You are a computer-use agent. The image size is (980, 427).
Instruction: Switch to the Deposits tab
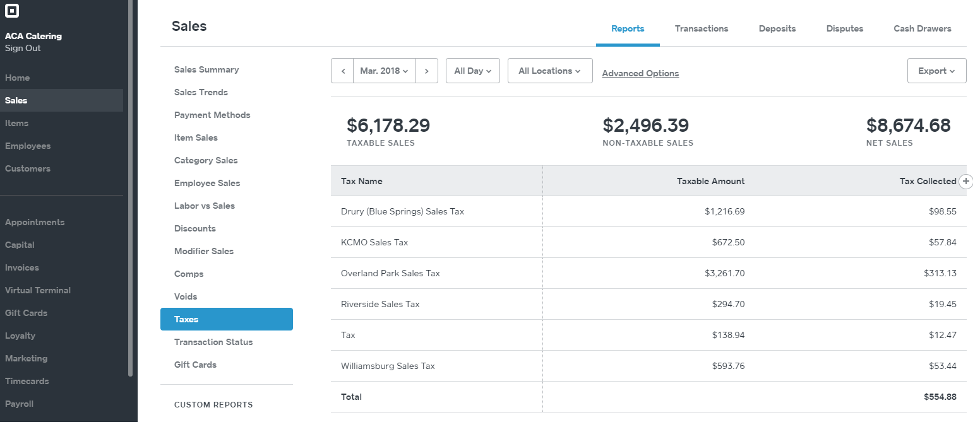coord(777,28)
